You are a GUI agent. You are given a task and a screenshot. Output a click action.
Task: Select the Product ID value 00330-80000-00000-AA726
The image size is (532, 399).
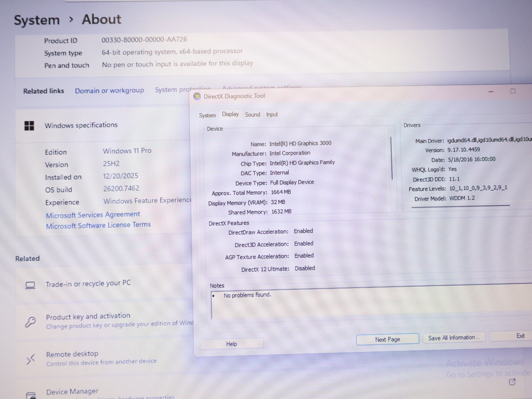tap(144, 40)
